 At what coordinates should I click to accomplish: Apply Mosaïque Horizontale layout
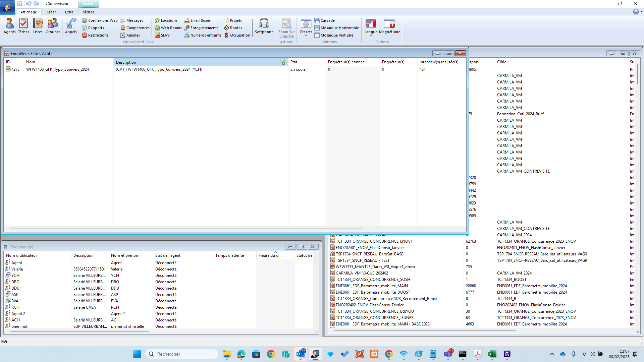coord(336,28)
